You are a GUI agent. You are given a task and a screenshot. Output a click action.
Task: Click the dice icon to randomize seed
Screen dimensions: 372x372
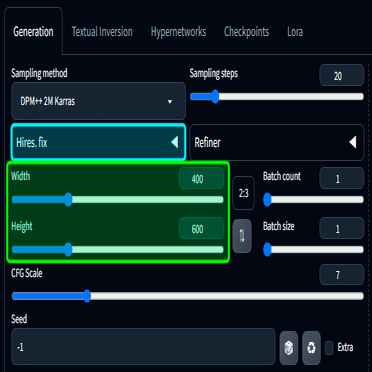[x=289, y=348]
